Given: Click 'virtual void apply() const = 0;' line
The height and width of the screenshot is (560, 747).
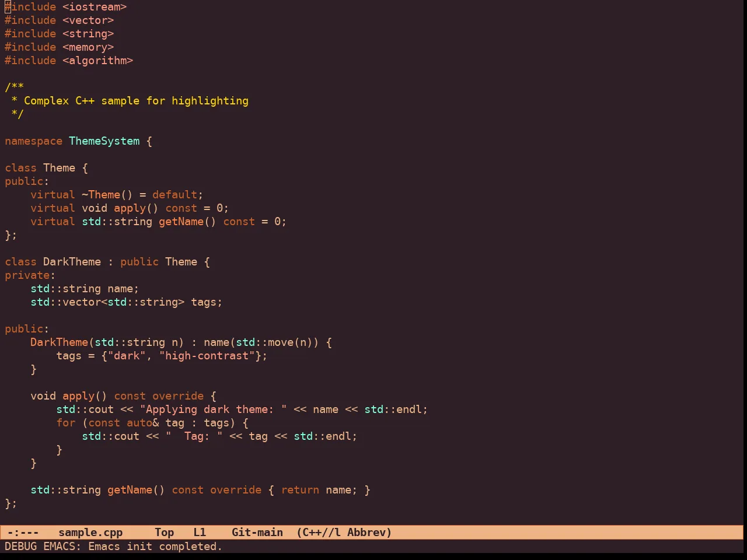Looking at the screenshot, I should point(130,208).
